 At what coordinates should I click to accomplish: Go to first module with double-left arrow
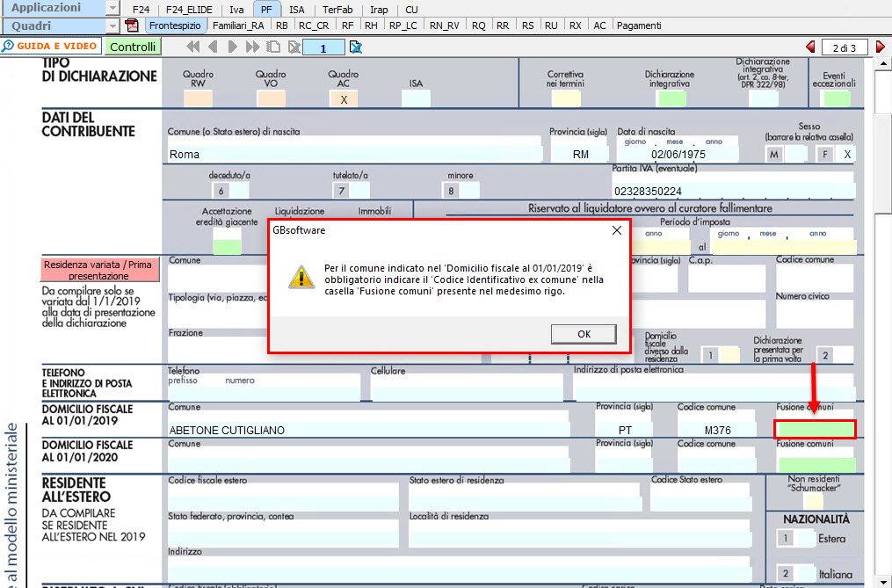tap(193, 47)
